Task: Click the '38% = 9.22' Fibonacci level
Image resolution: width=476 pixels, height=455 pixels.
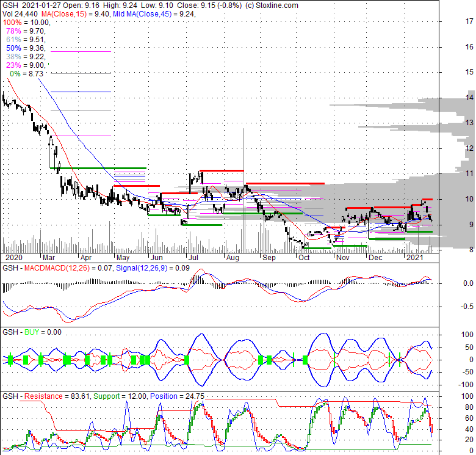Action: click(x=26, y=57)
